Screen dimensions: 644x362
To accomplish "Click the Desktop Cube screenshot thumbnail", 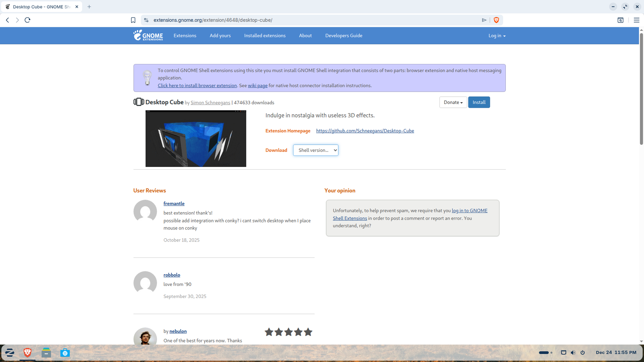I will (x=196, y=138).
